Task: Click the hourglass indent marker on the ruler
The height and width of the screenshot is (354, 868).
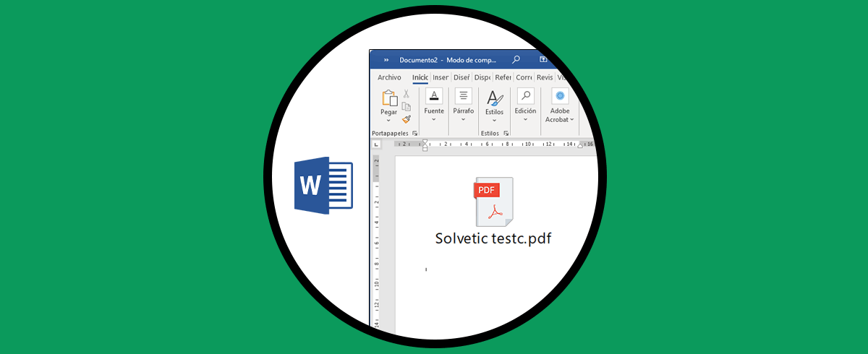Action: pyautogui.click(x=425, y=145)
